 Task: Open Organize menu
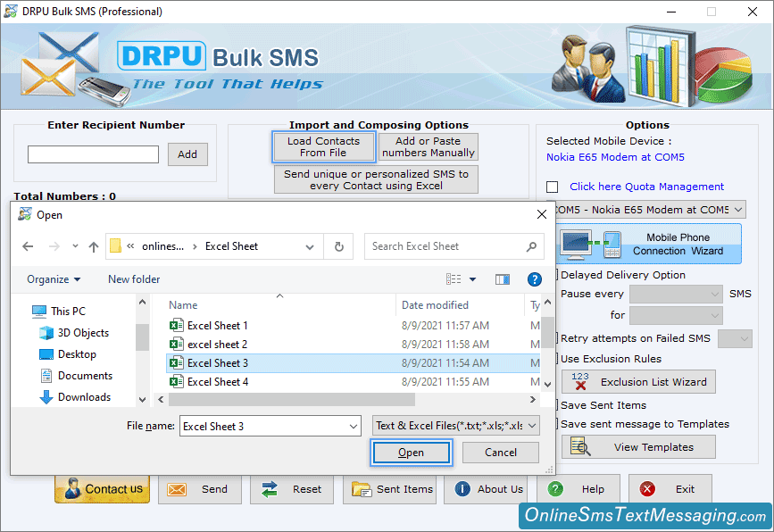[54, 279]
